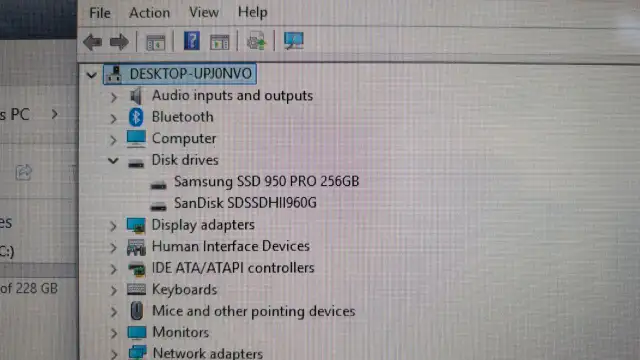The image size is (640, 360).
Task: Click the action pane toolbar icon
Action: coord(220,42)
